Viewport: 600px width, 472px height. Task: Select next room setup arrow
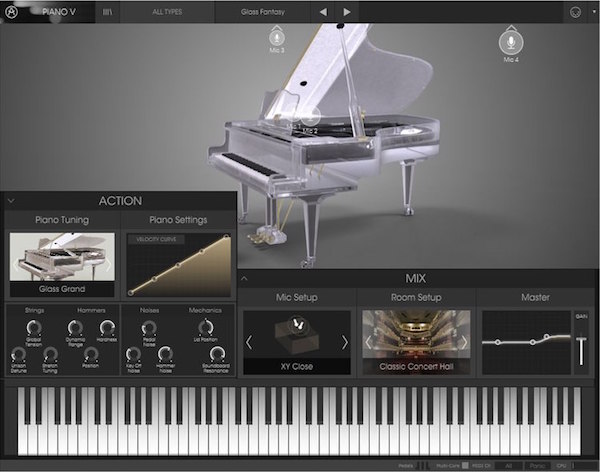pyautogui.click(x=464, y=342)
